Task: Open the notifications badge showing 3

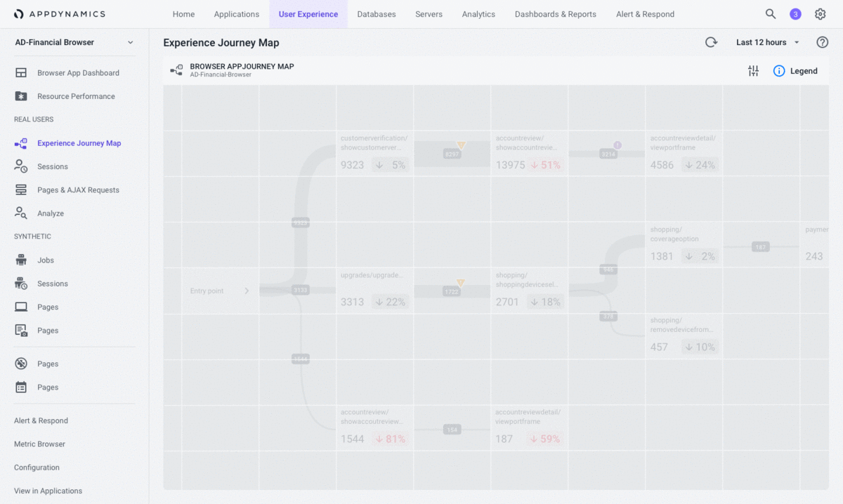Action: pyautogui.click(x=795, y=13)
